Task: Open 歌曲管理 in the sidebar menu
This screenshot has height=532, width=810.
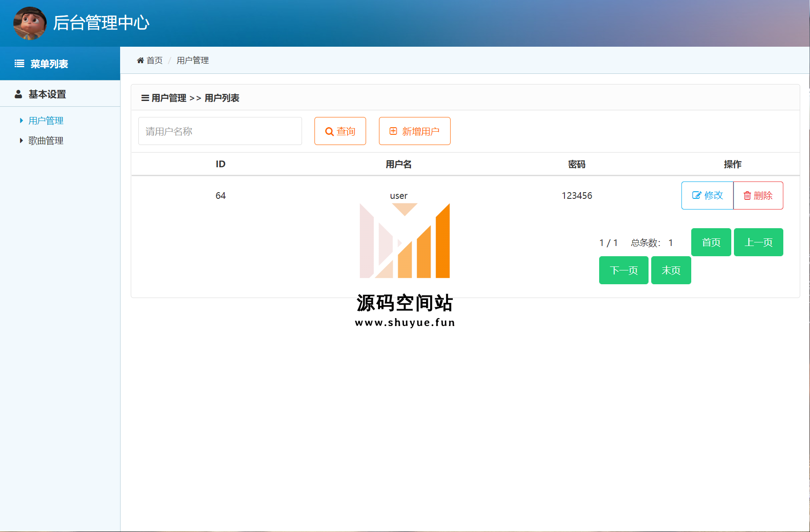Action: [x=46, y=141]
